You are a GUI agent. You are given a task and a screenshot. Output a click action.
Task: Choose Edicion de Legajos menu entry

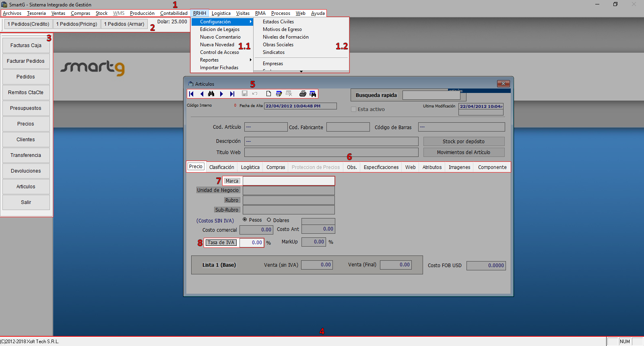[220, 29]
